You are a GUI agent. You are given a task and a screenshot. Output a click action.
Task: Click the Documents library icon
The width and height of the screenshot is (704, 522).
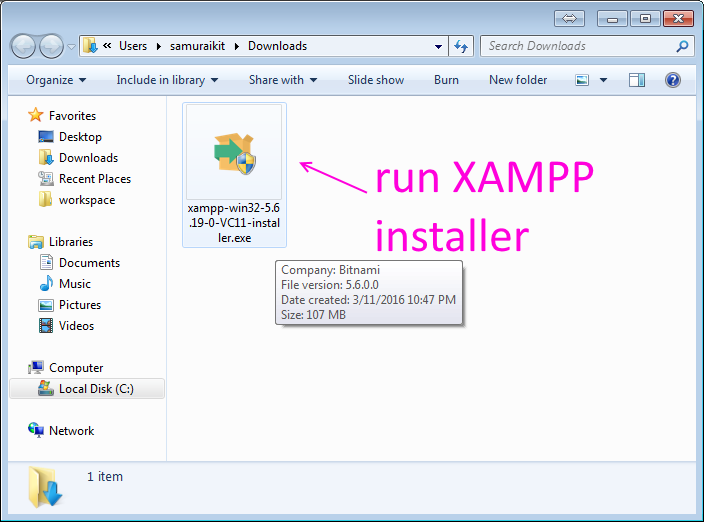(46, 263)
